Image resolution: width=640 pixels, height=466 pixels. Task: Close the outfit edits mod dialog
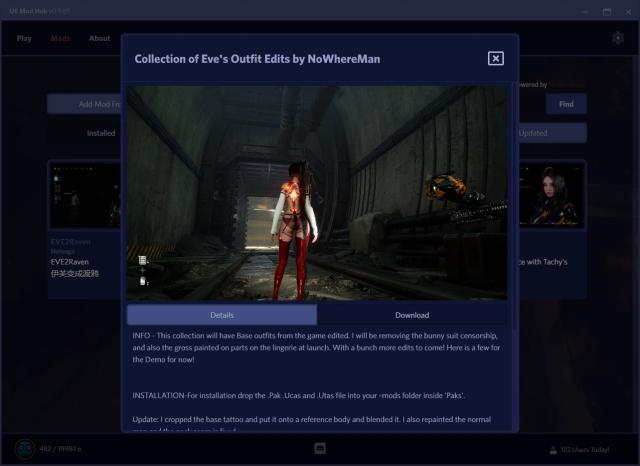(x=496, y=59)
